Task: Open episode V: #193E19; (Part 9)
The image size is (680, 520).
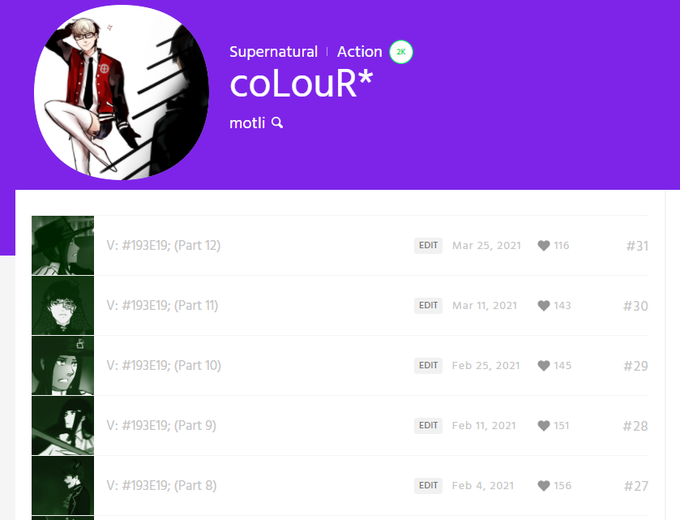Action: [x=161, y=425]
